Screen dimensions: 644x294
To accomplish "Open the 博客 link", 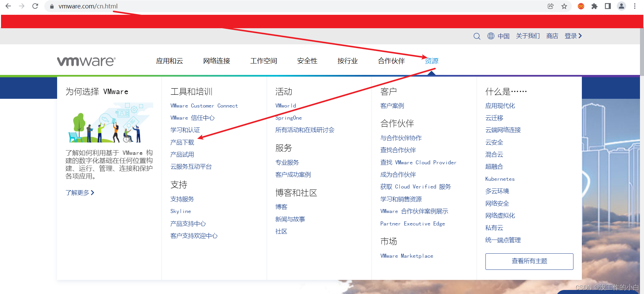I will [x=282, y=207].
